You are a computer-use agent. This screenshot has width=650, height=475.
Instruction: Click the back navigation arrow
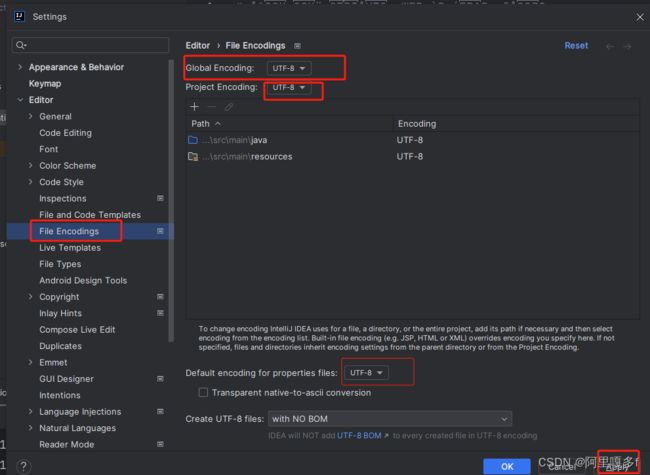[x=610, y=46]
